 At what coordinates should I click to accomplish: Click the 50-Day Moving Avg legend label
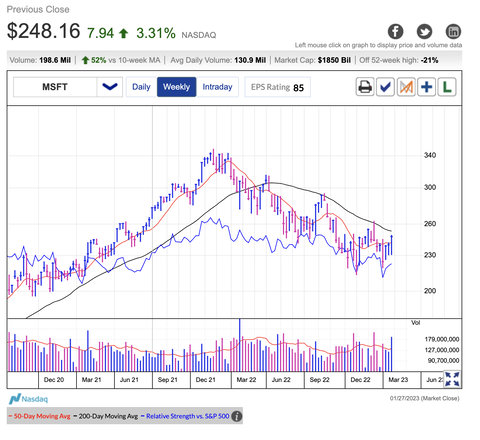(40, 416)
